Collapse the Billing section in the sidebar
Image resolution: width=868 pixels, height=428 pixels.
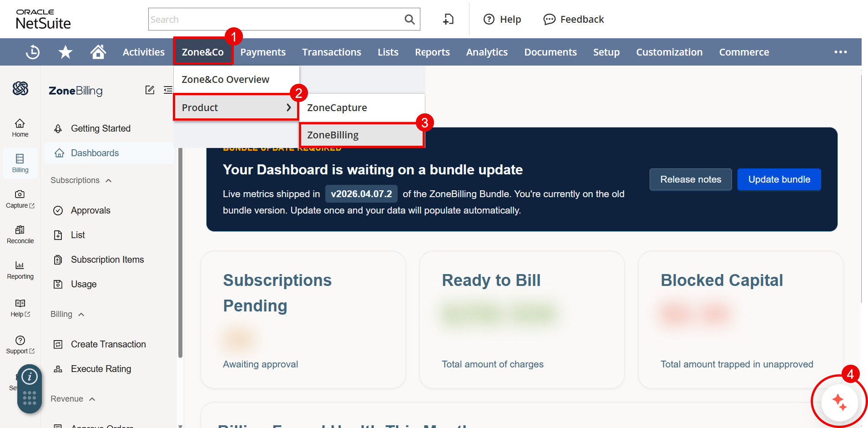click(68, 314)
